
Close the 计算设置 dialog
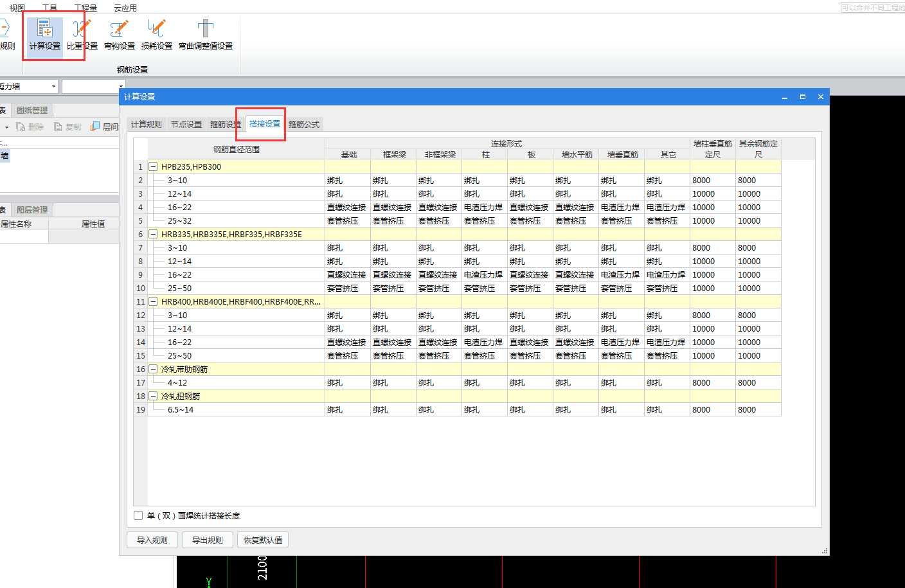click(821, 97)
